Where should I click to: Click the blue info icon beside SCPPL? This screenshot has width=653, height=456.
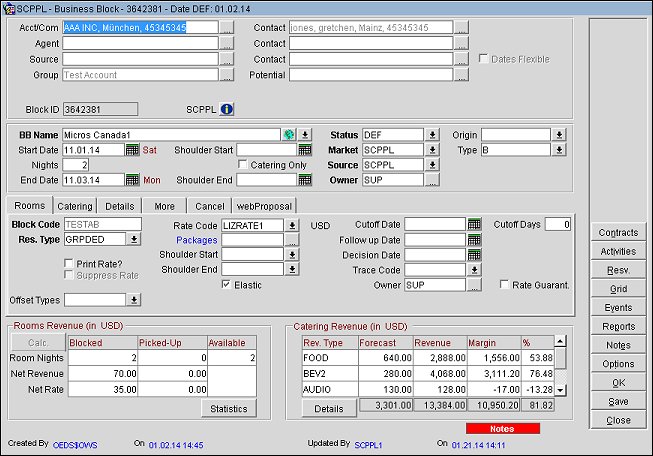226,109
